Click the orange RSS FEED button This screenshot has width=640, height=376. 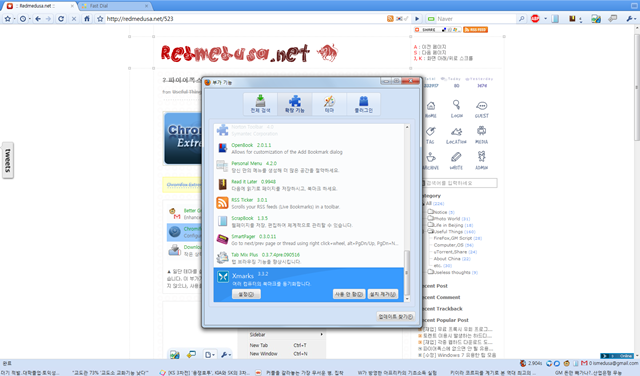tap(476, 30)
